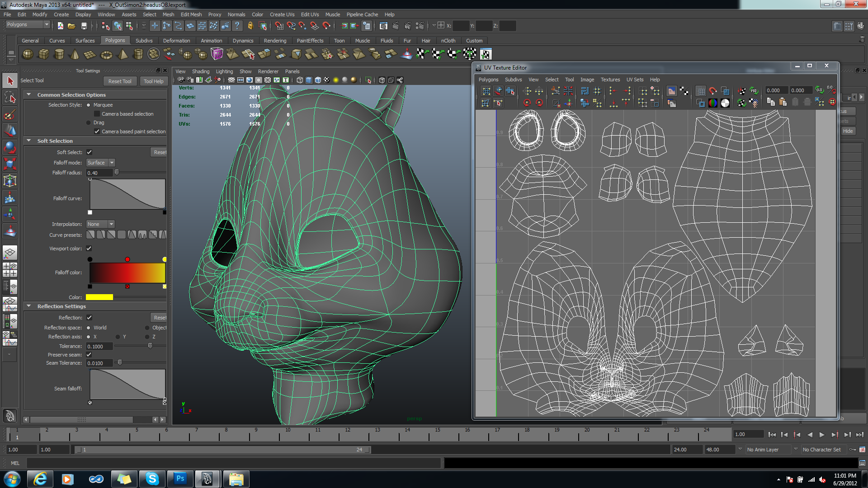
Task: Select the Lasso tool in toolbox
Action: (10, 97)
